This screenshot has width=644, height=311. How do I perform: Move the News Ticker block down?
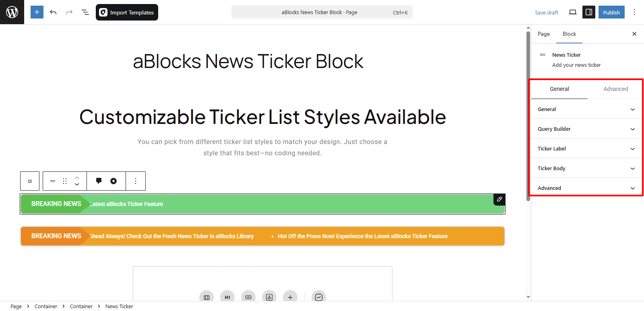pos(77,185)
